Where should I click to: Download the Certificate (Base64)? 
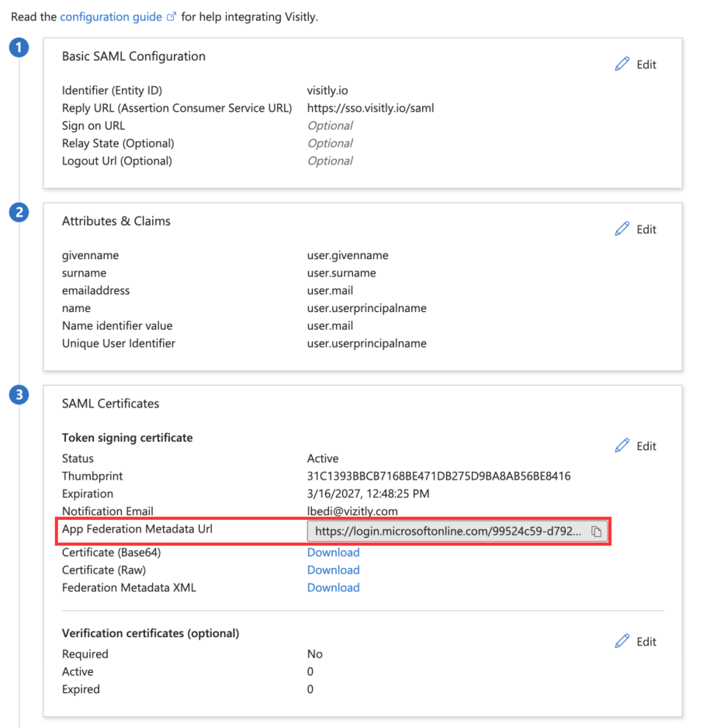[333, 552]
